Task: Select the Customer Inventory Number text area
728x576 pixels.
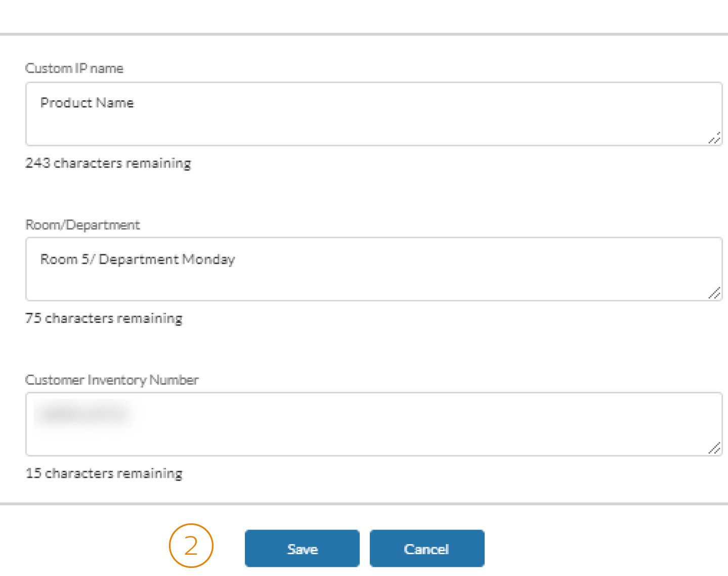Action: 373,430
